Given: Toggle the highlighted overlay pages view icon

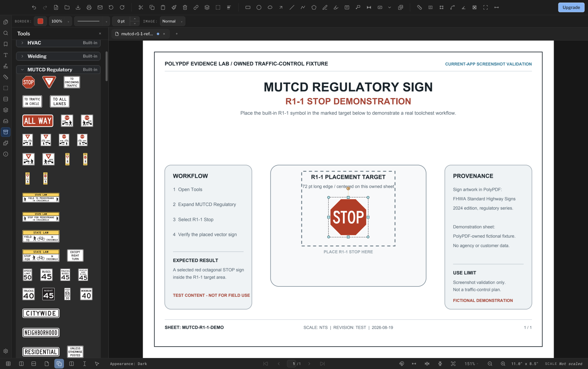Looking at the screenshot, I should [59, 363].
